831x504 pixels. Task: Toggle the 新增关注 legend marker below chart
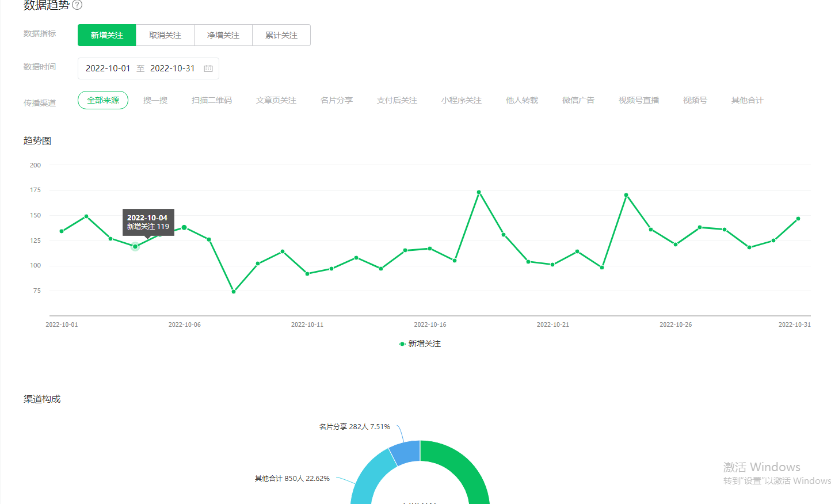tap(402, 344)
